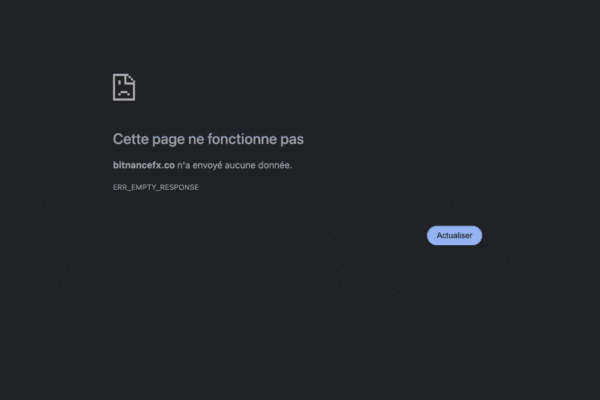
Task: Click the word 'aucune' in the message
Action: coord(240,165)
